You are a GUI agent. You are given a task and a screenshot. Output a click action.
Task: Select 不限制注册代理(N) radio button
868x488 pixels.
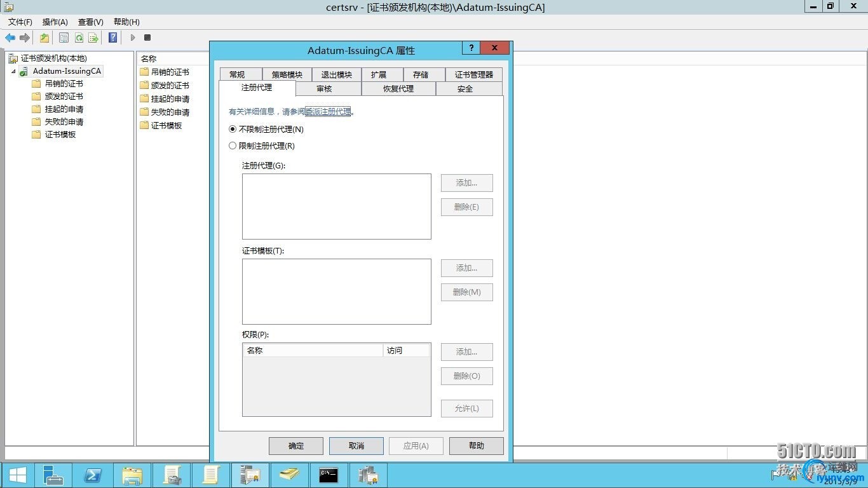[x=233, y=129]
